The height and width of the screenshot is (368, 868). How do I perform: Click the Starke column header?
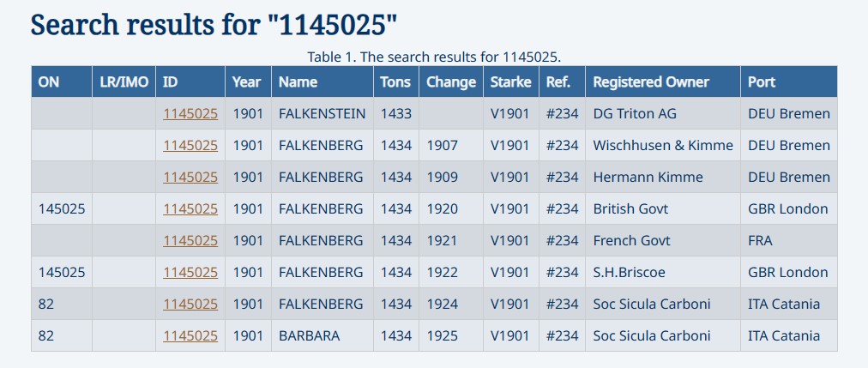pos(511,82)
